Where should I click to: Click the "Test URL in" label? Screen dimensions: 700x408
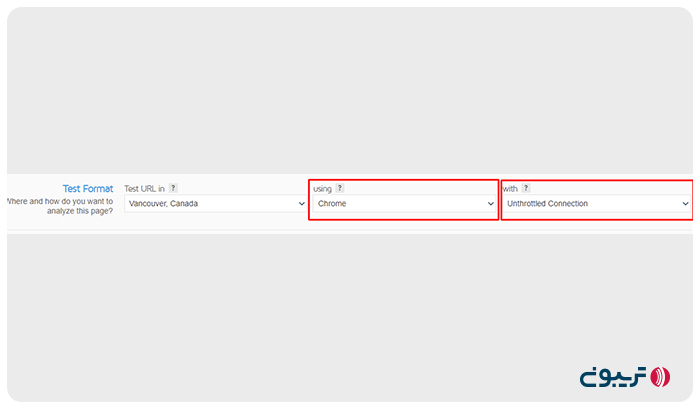[144, 188]
